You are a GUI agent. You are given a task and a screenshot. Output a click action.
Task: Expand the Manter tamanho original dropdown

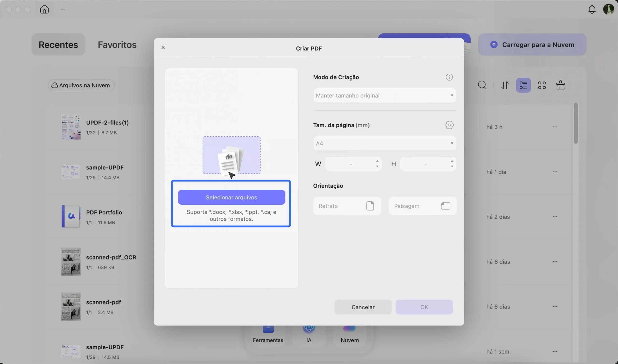(x=385, y=96)
